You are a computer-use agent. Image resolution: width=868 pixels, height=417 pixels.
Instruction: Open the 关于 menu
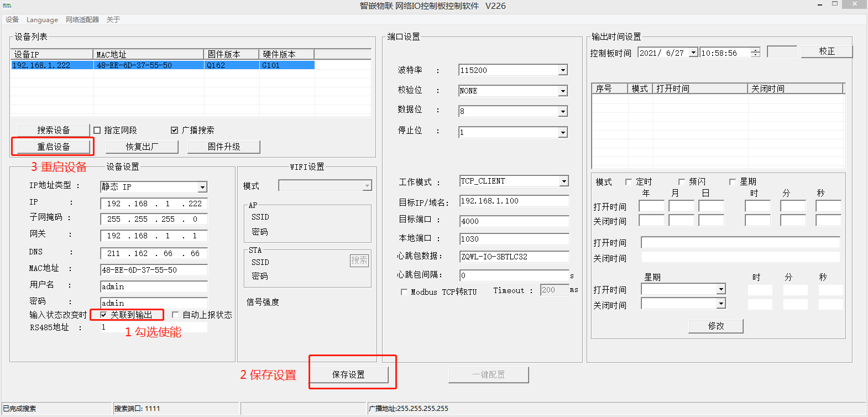point(113,20)
